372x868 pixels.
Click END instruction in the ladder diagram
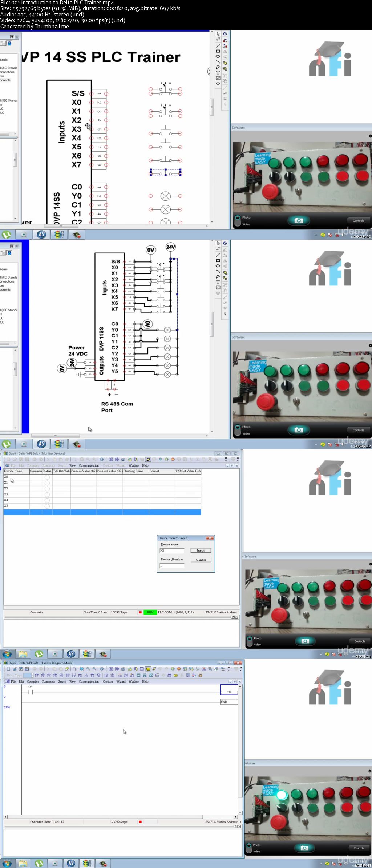click(x=229, y=702)
